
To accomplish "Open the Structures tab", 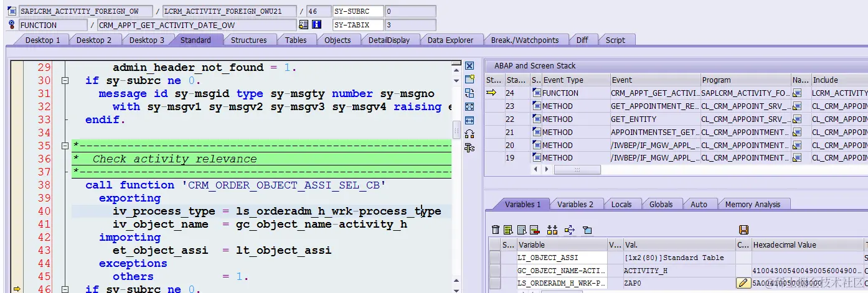I will tap(248, 40).
